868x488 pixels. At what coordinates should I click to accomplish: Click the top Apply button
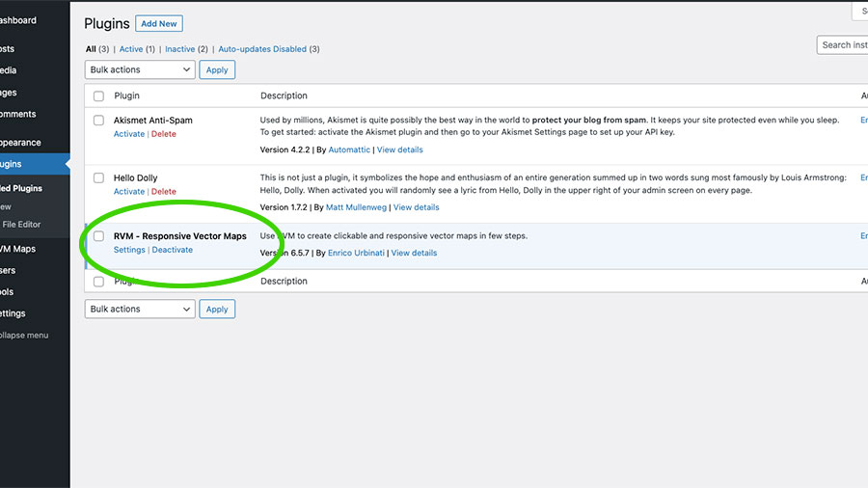(x=217, y=69)
